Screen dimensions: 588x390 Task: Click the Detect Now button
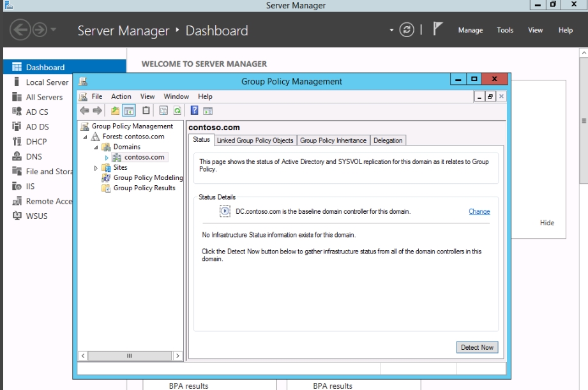pyautogui.click(x=477, y=347)
